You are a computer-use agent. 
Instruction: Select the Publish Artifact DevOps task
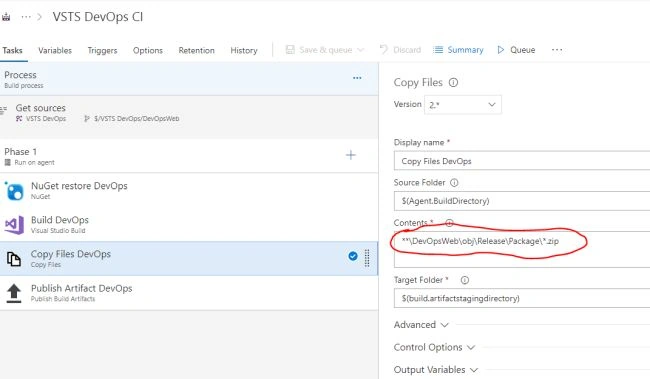click(x=189, y=293)
